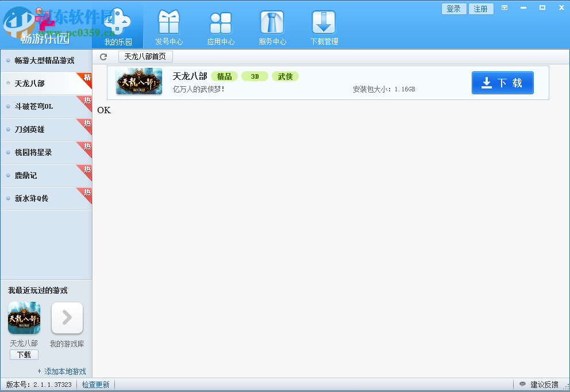Open 我的游戏库 arrow icon

67,318
